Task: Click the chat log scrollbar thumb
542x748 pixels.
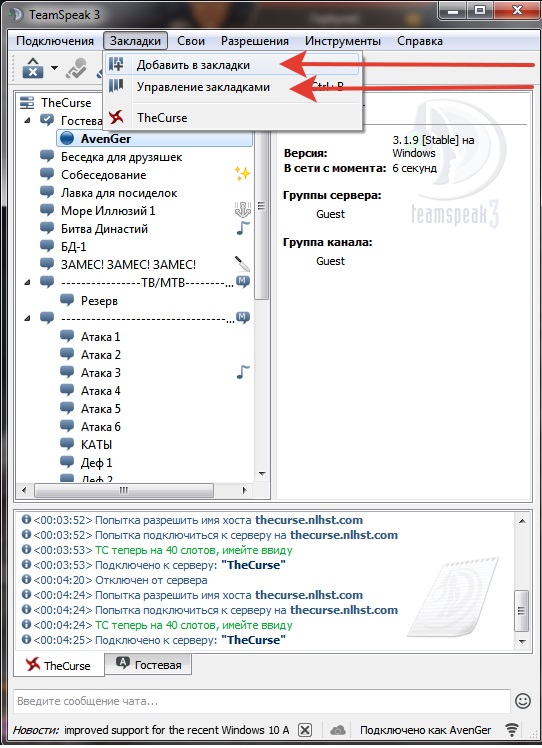Action: pyautogui.click(x=522, y=610)
